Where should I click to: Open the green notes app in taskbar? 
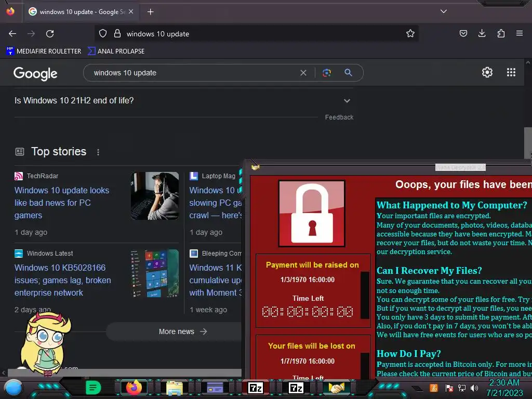pyautogui.click(x=94, y=388)
